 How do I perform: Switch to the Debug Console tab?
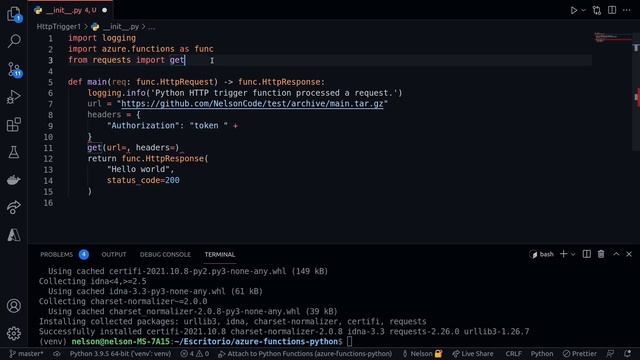tap(165, 254)
